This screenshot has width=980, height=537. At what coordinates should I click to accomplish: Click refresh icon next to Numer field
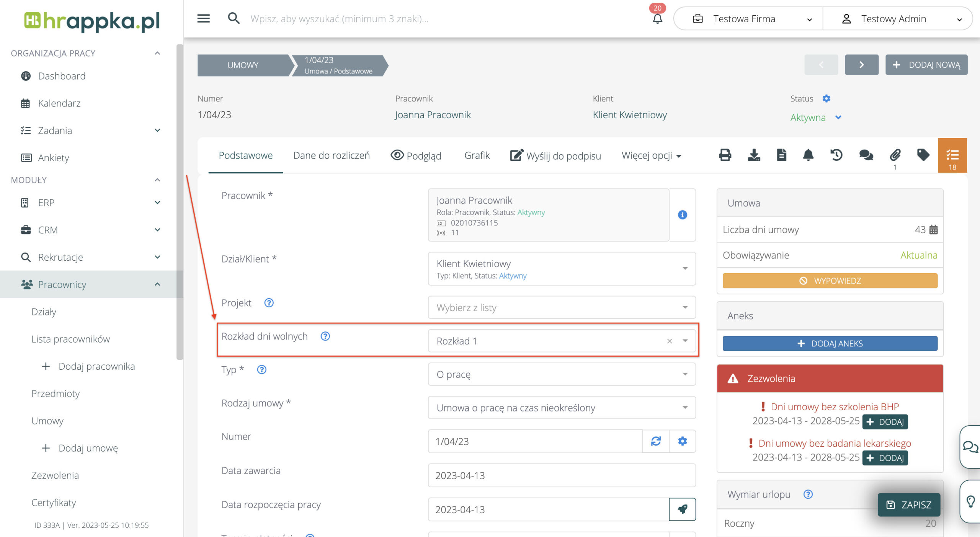[656, 441]
